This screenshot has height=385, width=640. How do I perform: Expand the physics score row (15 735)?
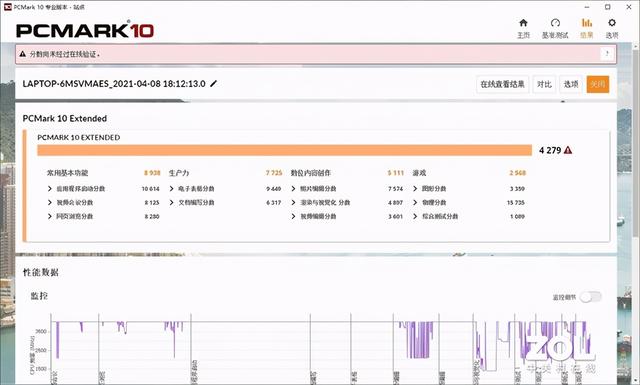(x=469, y=203)
